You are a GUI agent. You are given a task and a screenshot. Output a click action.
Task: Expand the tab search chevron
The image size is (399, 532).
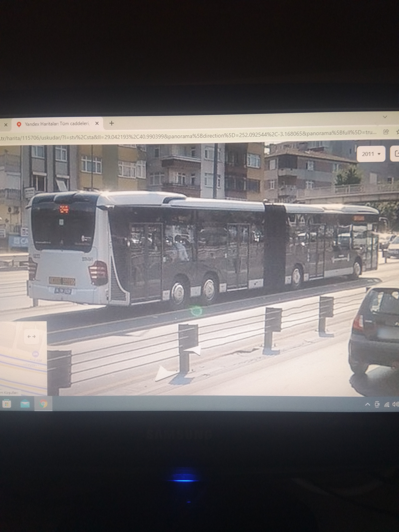click(x=385, y=117)
